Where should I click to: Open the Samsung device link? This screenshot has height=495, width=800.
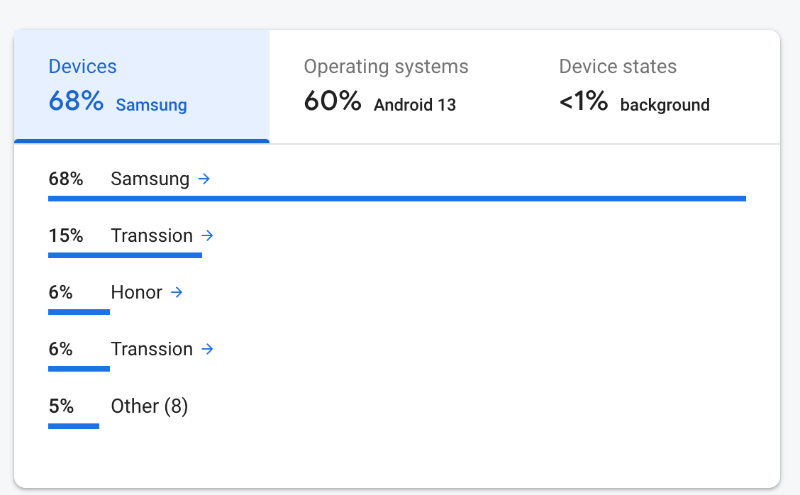[150, 179]
